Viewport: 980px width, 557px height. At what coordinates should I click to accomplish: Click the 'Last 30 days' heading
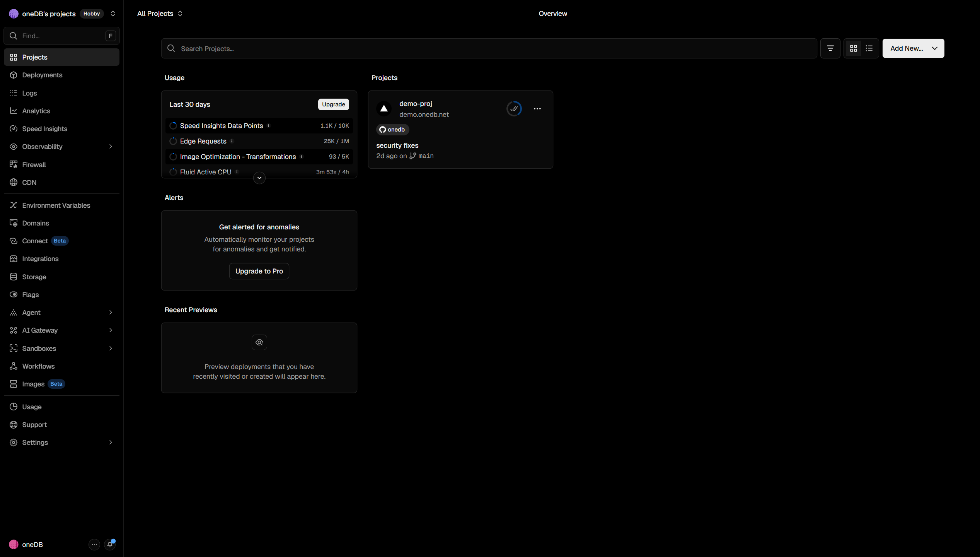point(190,104)
